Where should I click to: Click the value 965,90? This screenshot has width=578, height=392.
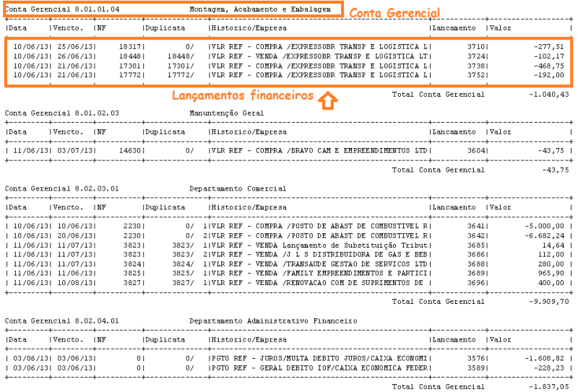[x=551, y=274]
